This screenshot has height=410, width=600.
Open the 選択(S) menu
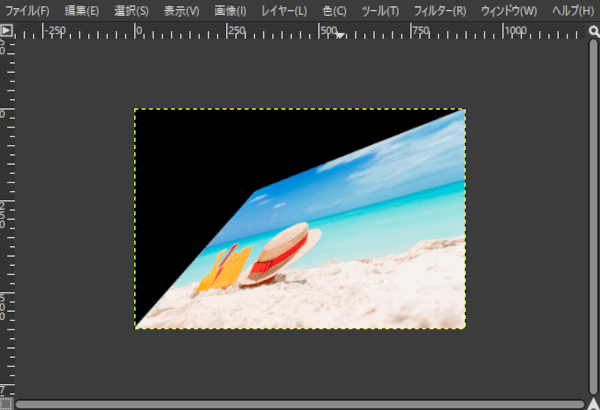(x=131, y=11)
